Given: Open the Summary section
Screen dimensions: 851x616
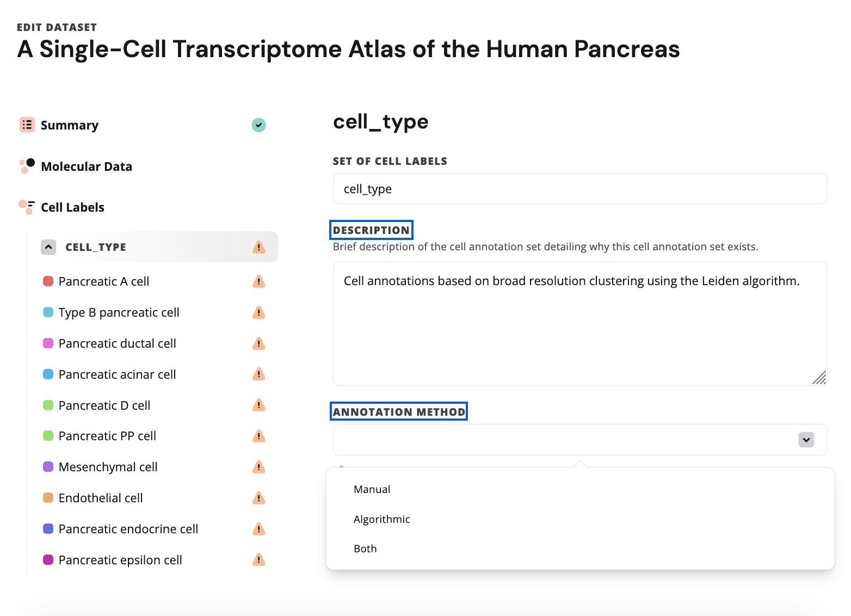Looking at the screenshot, I should [x=69, y=125].
